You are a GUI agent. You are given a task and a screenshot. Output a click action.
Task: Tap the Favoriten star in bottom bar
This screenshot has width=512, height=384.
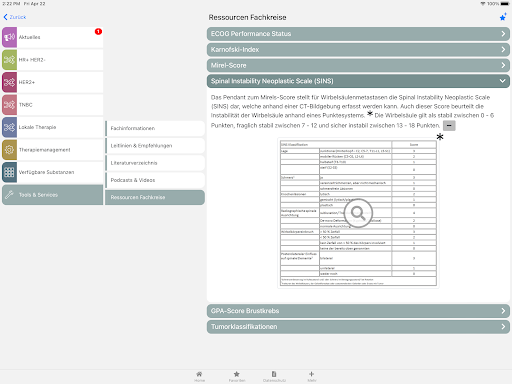(237, 374)
